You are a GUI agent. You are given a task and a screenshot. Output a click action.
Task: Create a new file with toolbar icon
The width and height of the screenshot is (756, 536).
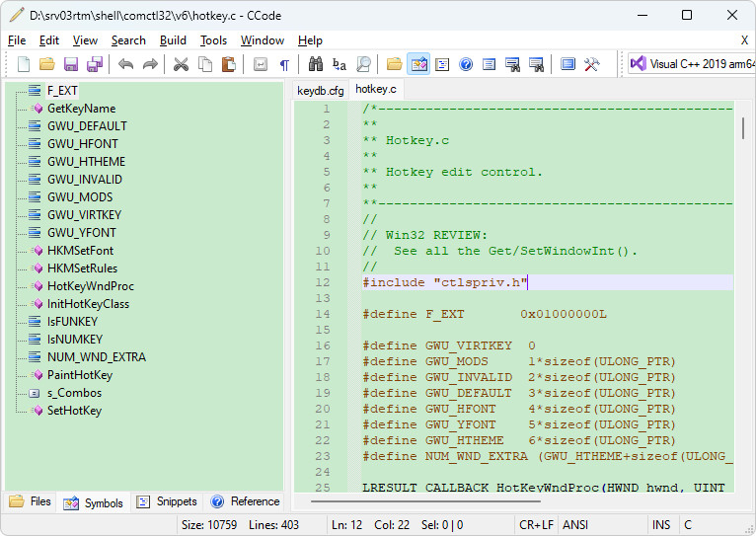24,64
